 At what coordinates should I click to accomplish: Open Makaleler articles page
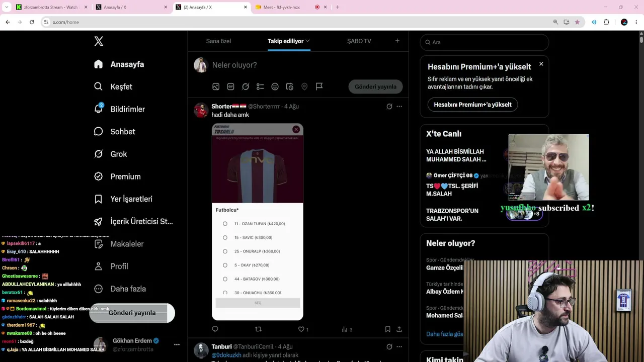click(119, 244)
